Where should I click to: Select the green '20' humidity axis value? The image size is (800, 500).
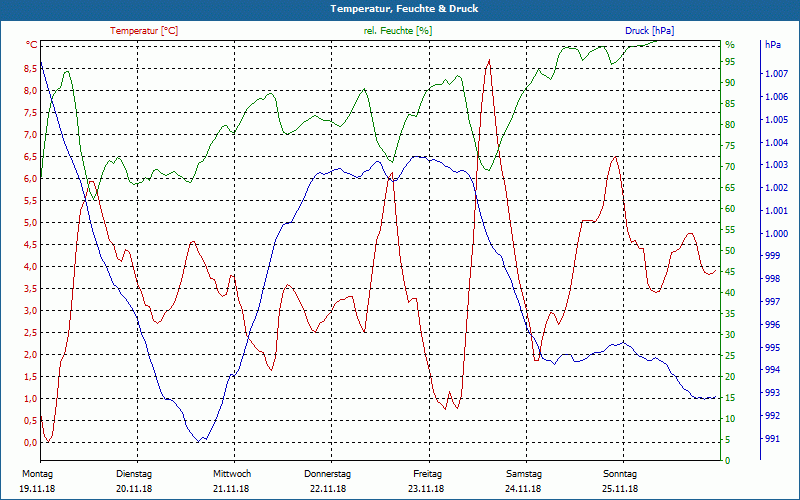point(730,377)
